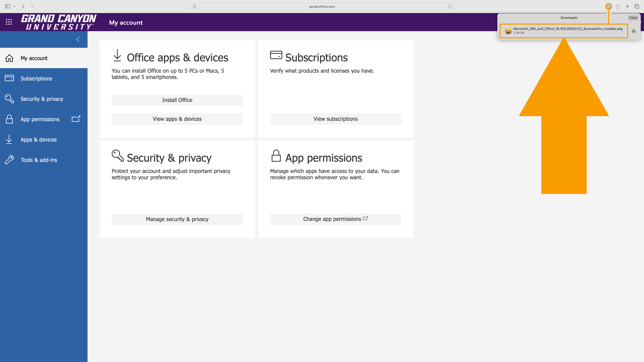Click the App permissions tile heading
644x362 pixels.
324,158
